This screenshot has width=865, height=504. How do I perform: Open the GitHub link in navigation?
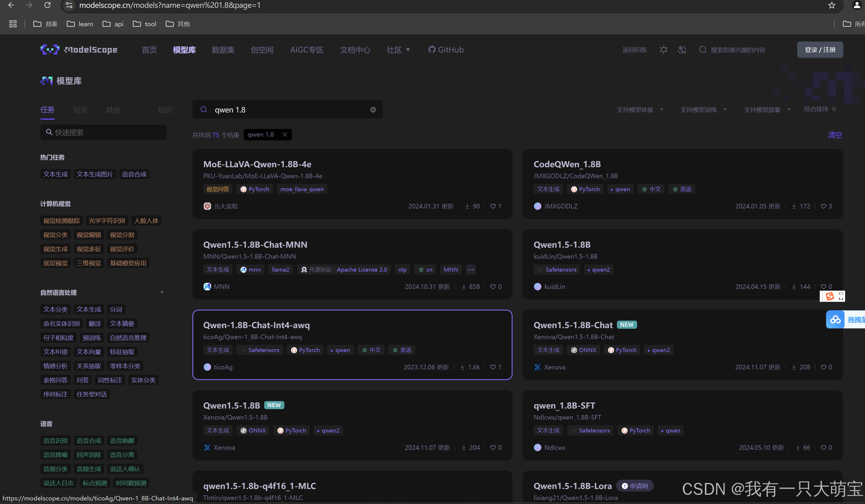446,50
